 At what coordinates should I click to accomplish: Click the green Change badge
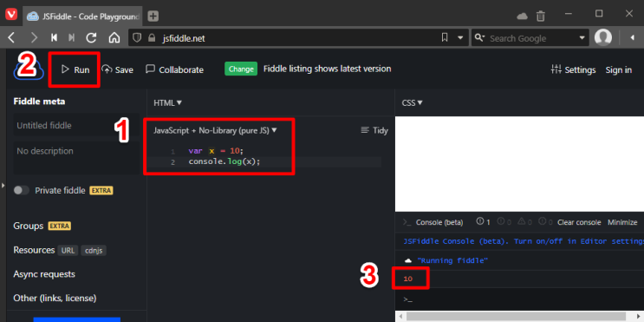241,69
